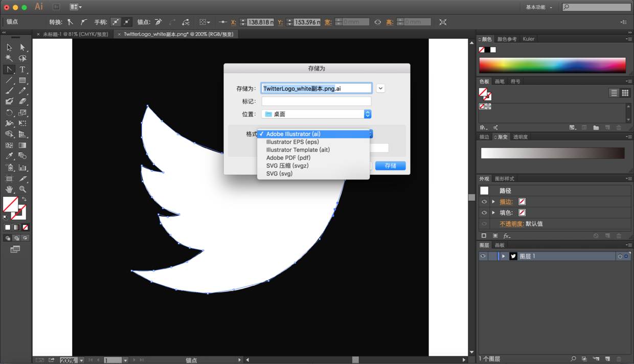Viewport: 634px width, 364px height.
Task: Set the None fill mode button in toolbox
Action: 25,227
